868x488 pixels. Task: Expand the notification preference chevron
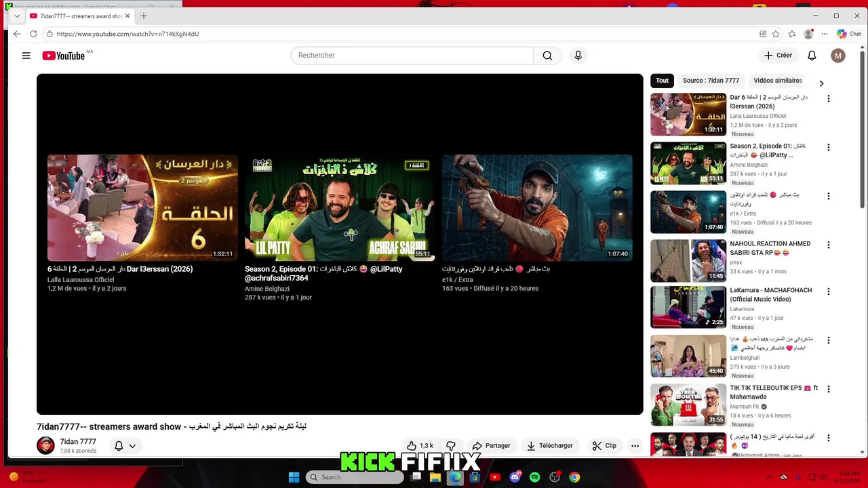point(133,446)
